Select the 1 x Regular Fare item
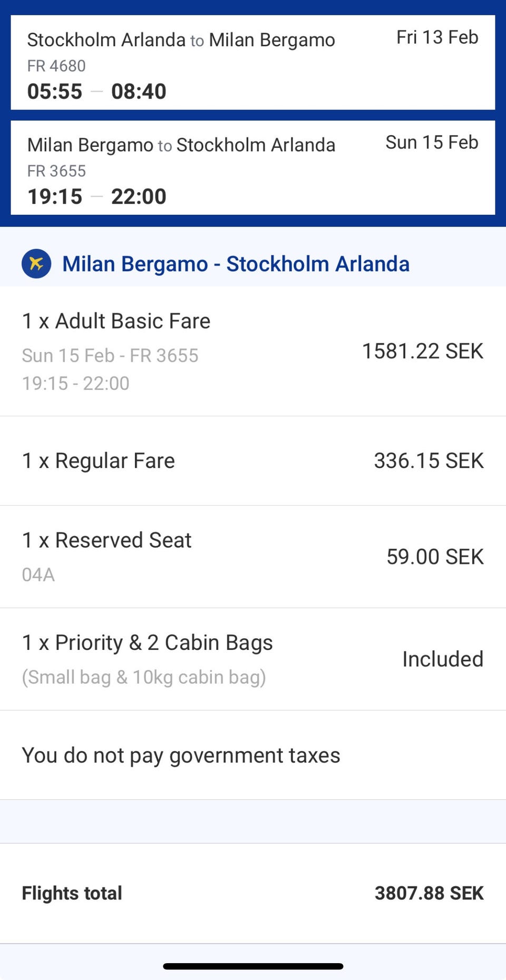Image resolution: width=506 pixels, height=980 pixels. [99, 461]
